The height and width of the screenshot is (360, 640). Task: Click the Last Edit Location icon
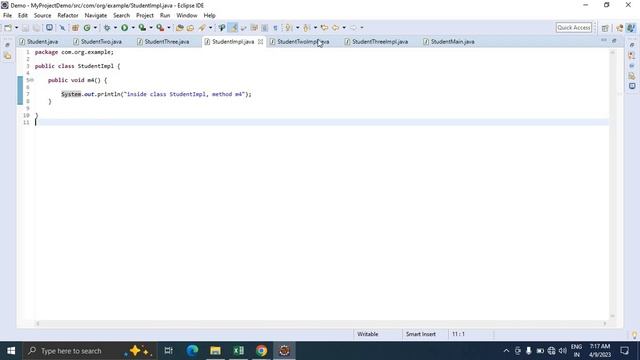tap(324, 28)
